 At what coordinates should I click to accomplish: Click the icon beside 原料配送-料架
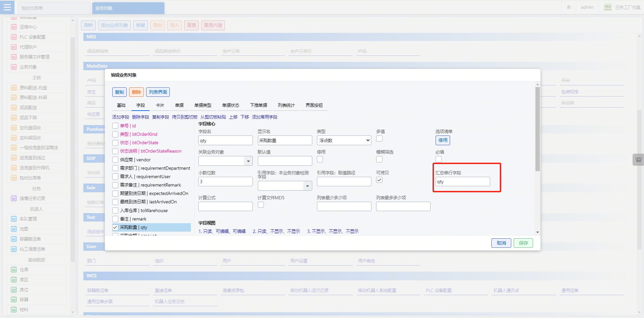tap(14, 97)
